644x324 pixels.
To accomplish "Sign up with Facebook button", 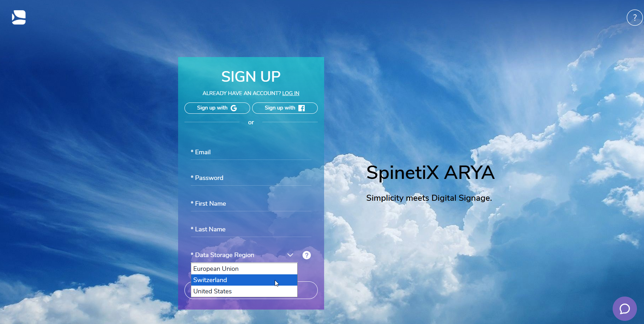I will click(x=285, y=108).
